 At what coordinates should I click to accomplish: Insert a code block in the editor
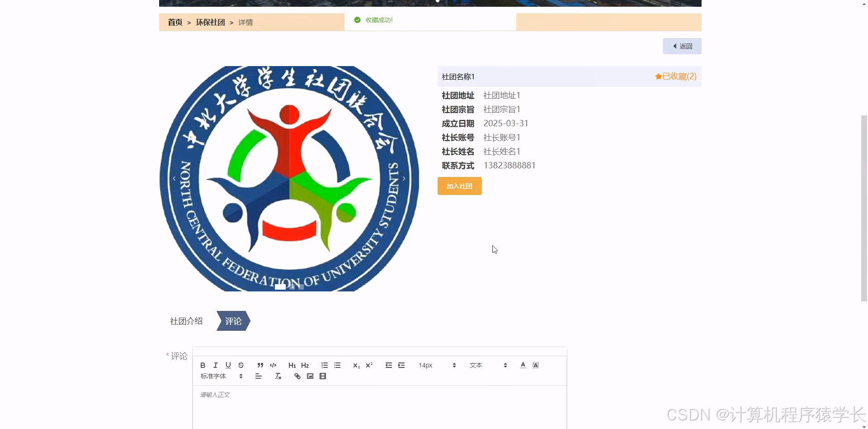273,365
